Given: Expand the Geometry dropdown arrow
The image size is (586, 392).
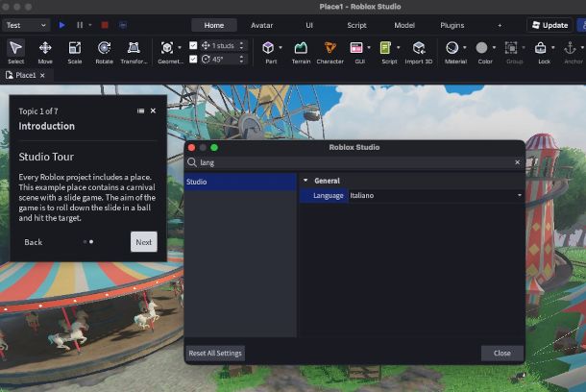Looking at the screenshot, I should 180,48.
